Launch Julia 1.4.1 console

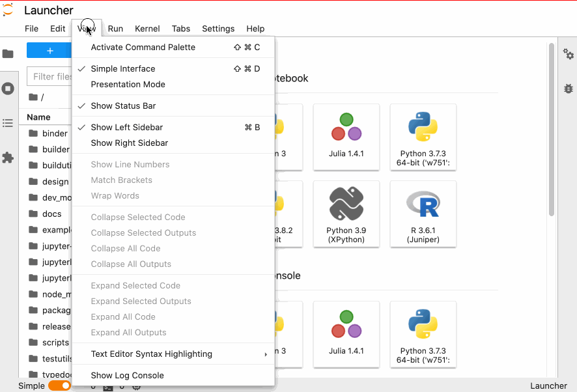(346, 334)
